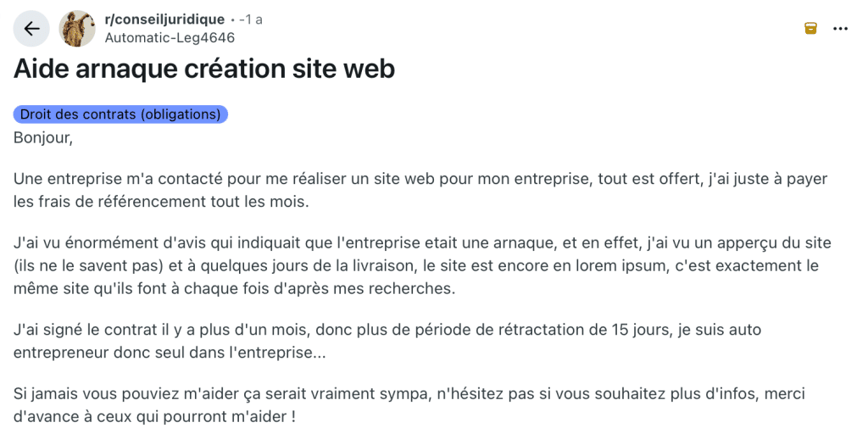
Task: Click the title "Aide arnaque création site web"
Action: (204, 69)
